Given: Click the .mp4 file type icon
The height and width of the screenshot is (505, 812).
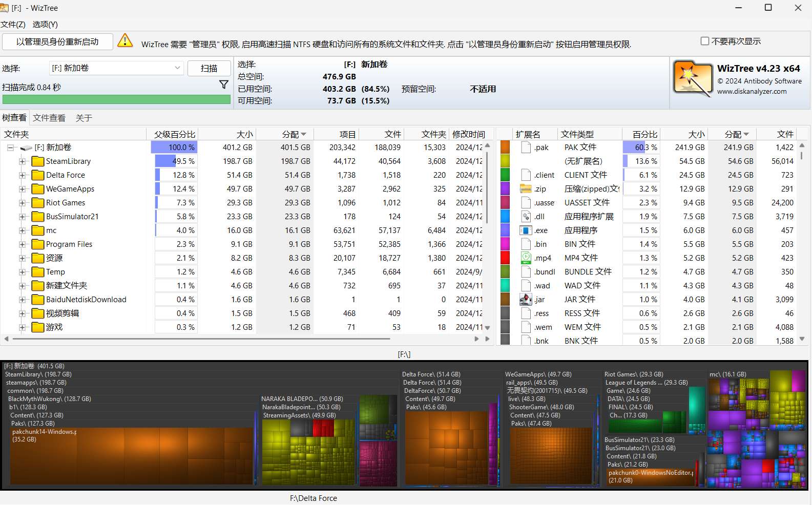Looking at the screenshot, I should (x=526, y=258).
